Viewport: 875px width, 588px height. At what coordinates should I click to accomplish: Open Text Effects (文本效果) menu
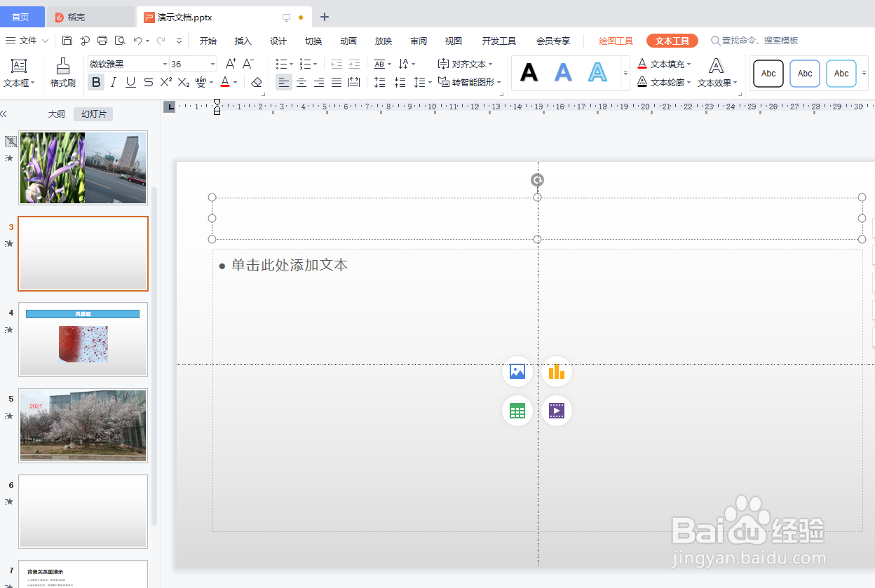(x=717, y=73)
